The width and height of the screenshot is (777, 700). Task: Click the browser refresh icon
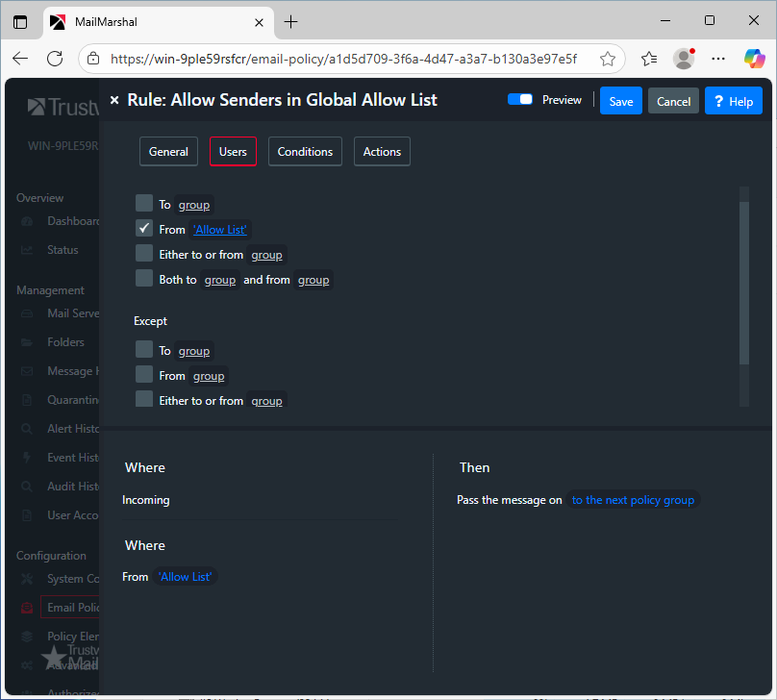[55, 59]
